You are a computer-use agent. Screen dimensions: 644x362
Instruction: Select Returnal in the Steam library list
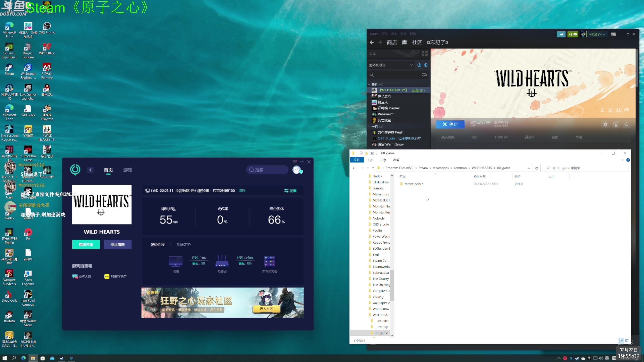385,114
